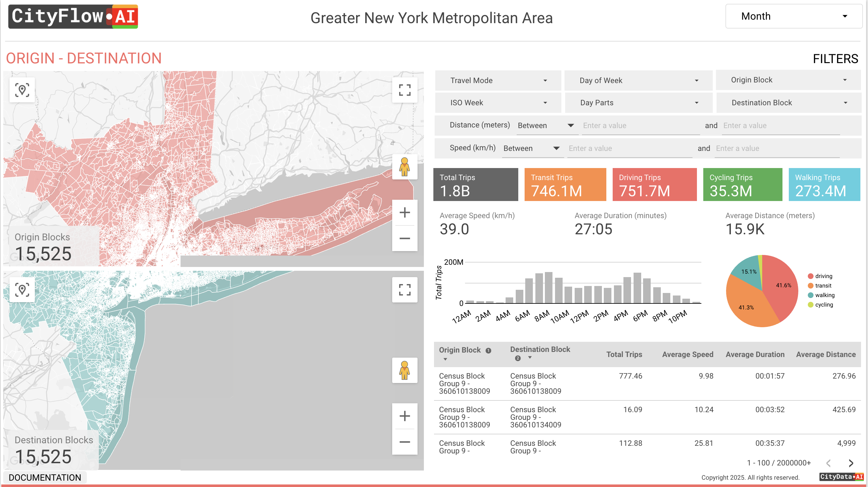Expand the Day of Week filter

pos(638,81)
